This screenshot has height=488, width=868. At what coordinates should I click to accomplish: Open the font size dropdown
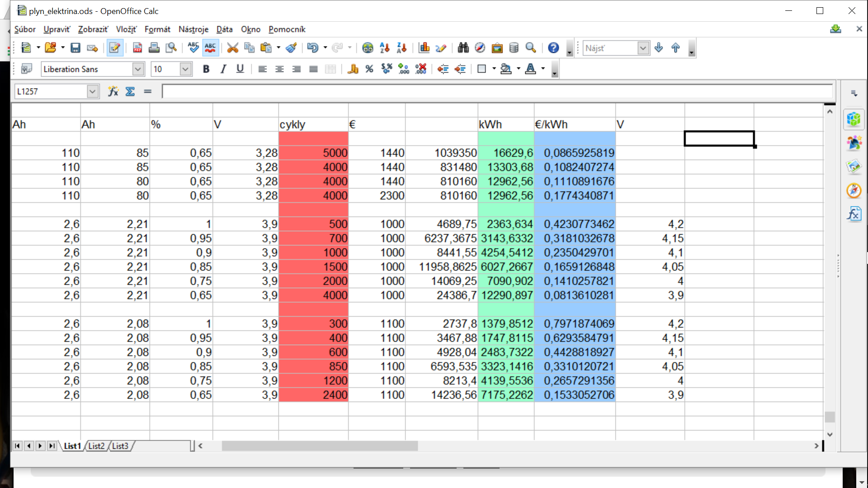coord(185,69)
